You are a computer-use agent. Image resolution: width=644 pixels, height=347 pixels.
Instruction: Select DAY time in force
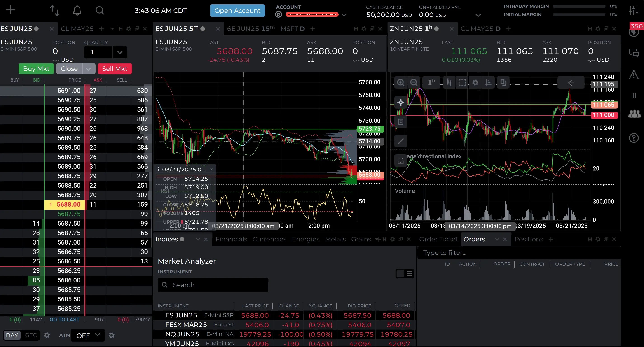pyautogui.click(x=12, y=335)
